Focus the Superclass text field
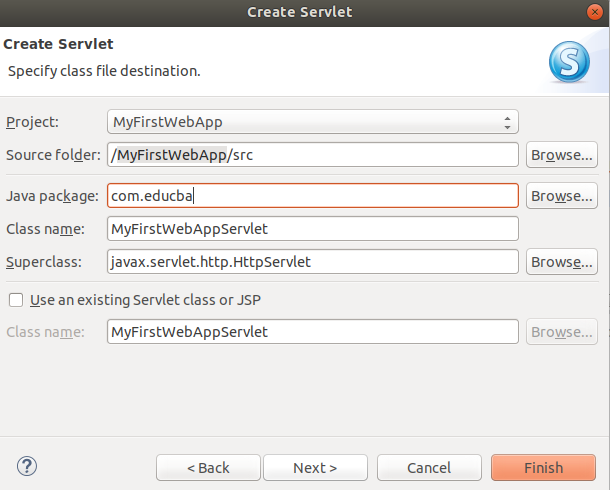Image resolution: width=610 pixels, height=490 pixels. (x=312, y=262)
